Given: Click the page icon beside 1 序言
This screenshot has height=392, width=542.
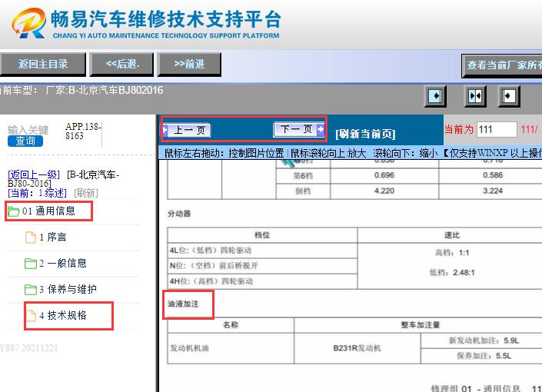Looking at the screenshot, I should [31, 238].
